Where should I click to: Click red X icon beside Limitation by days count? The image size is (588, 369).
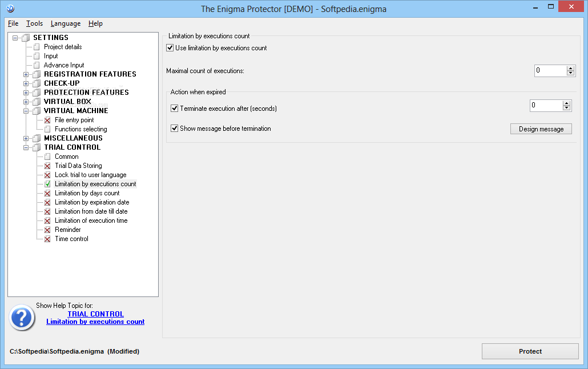click(x=47, y=193)
